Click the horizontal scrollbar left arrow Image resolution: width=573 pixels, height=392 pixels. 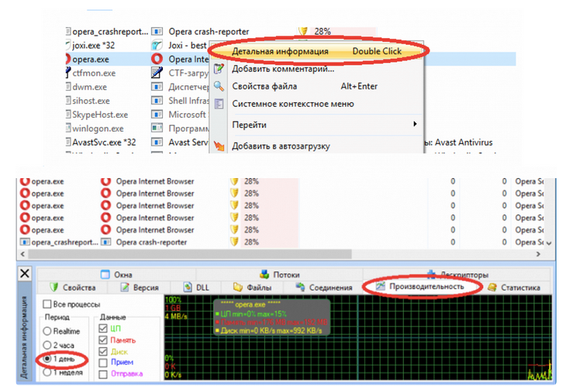[22, 254]
